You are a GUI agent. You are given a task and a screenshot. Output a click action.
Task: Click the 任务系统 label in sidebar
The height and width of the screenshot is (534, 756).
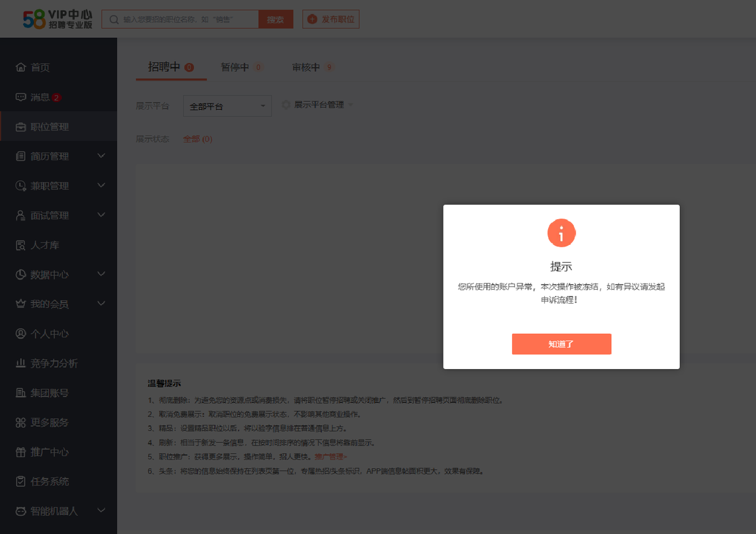(x=50, y=482)
